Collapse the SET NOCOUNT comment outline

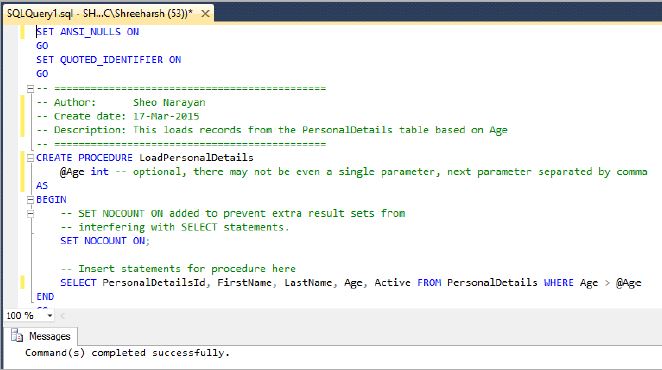pos(30,214)
